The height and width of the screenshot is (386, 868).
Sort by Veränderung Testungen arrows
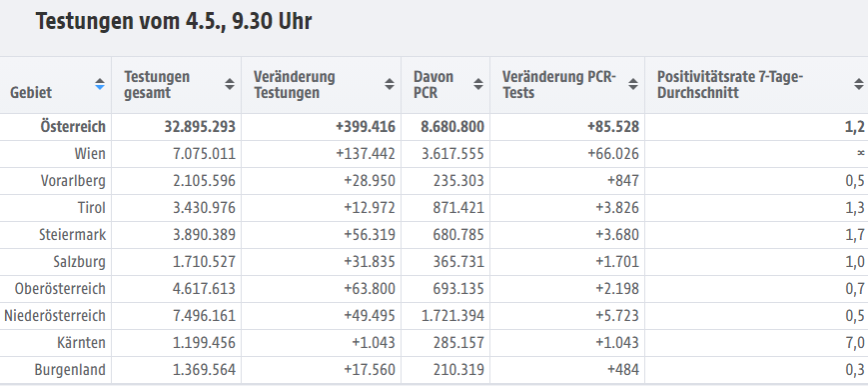point(390,85)
